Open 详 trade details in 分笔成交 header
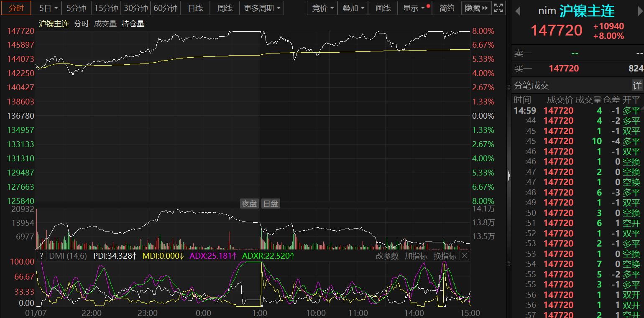The image size is (644, 318). click(x=637, y=86)
